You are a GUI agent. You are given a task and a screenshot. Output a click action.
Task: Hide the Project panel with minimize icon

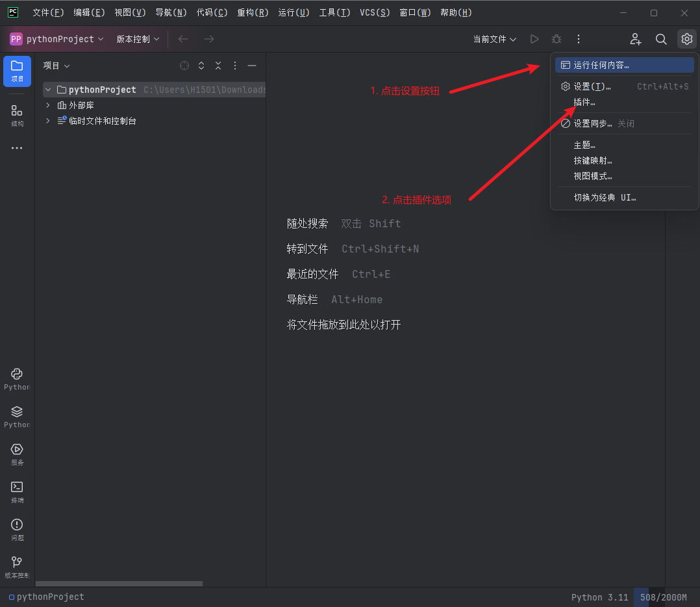(252, 65)
